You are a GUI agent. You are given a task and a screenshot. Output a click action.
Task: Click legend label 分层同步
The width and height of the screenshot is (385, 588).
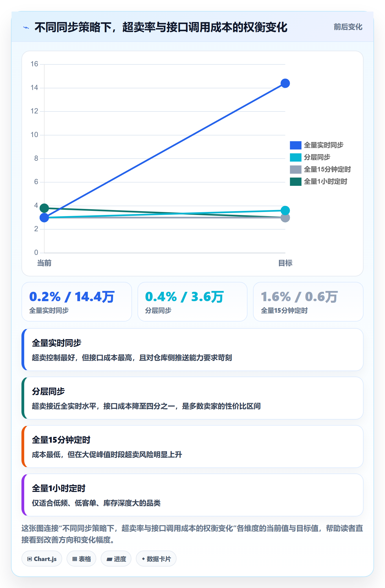point(317,157)
